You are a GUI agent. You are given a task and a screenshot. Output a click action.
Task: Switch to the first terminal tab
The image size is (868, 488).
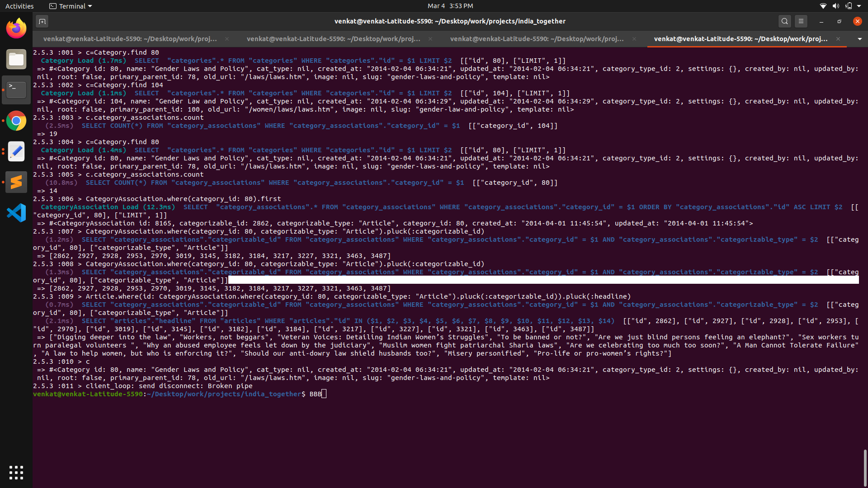tap(130, 39)
